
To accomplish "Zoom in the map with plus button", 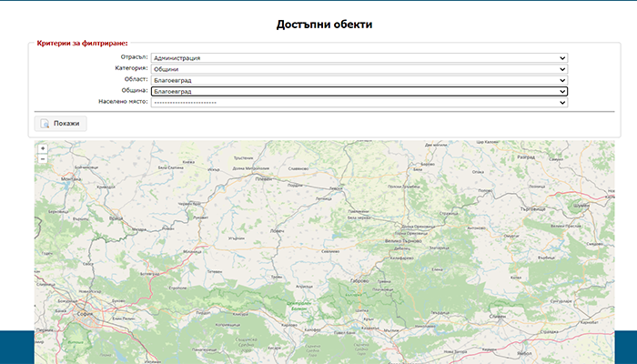I will click(43, 148).
